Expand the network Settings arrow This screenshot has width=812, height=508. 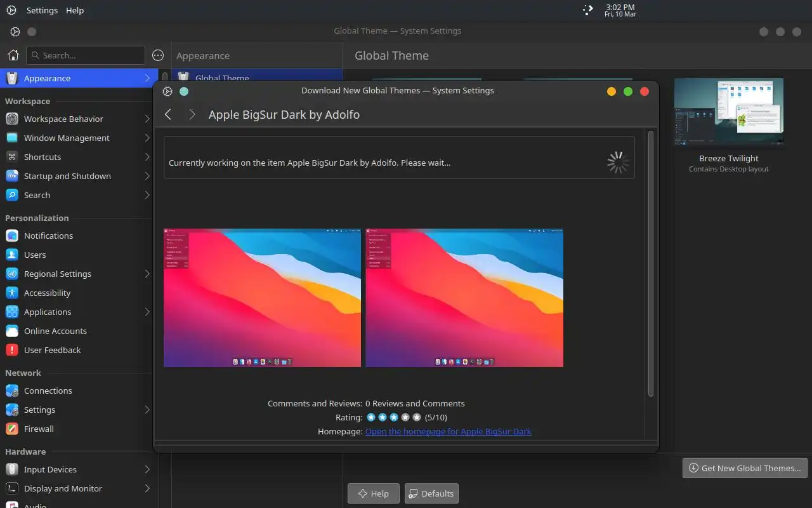point(147,410)
